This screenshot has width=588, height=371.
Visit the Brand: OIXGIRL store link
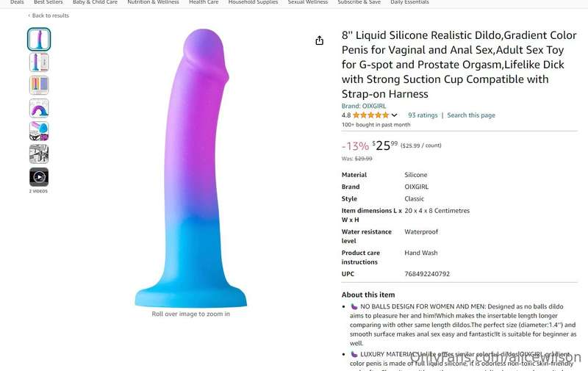363,106
